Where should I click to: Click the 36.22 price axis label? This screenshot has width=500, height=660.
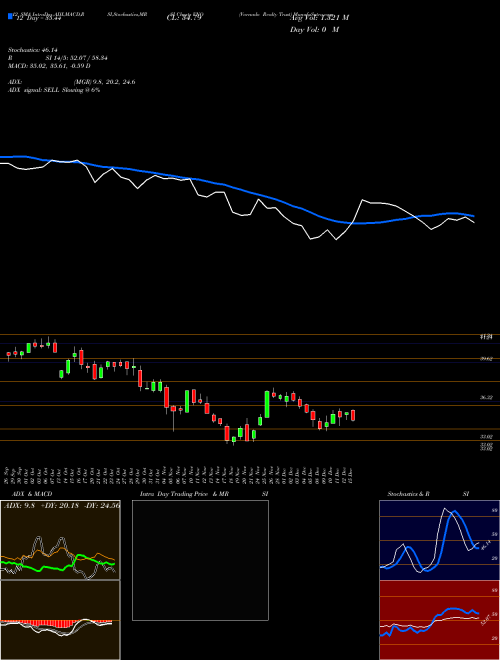[487, 397]
